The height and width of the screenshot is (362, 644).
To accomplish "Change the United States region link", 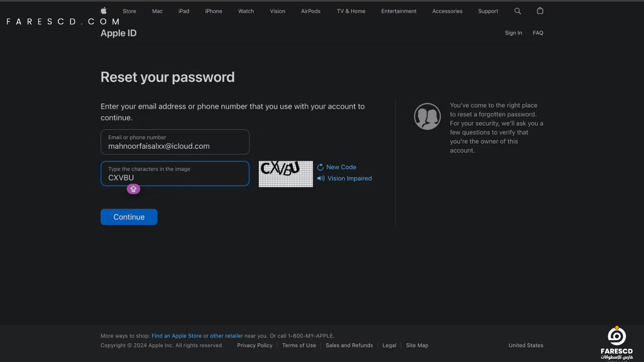I will pos(526,345).
